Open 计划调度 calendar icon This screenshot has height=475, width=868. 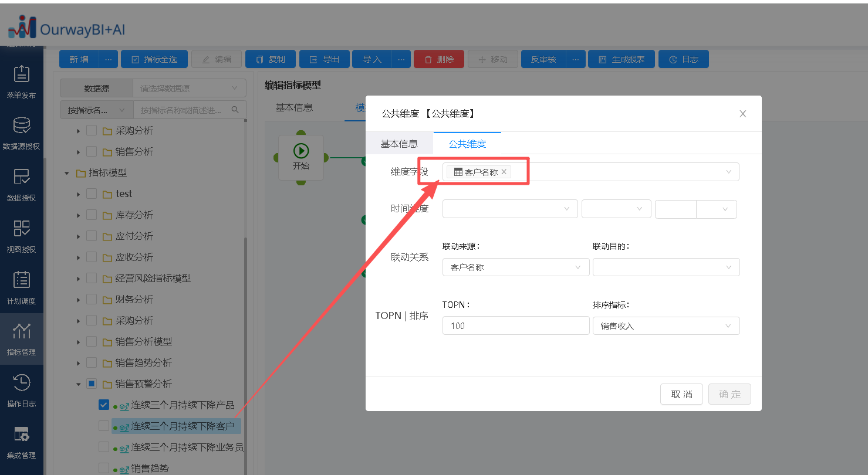click(x=21, y=287)
